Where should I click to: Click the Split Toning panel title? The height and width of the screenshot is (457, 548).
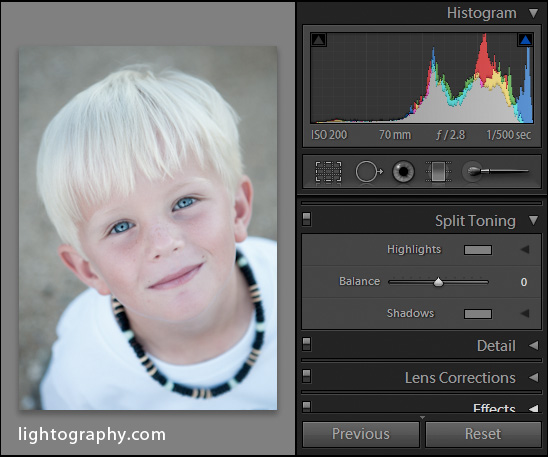tap(475, 221)
